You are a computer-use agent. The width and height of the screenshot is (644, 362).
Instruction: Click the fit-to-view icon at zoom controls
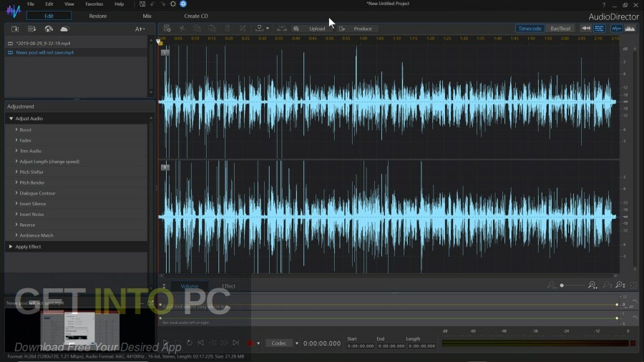(633, 285)
